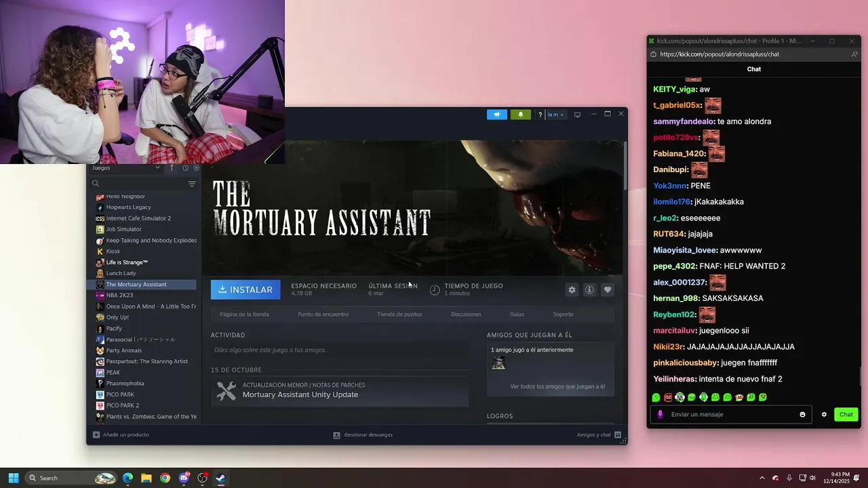Click the activity text box 'Diles algo sobre este juego'
Image resolution: width=868 pixels, height=488 pixels.
(x=339, y=350)
